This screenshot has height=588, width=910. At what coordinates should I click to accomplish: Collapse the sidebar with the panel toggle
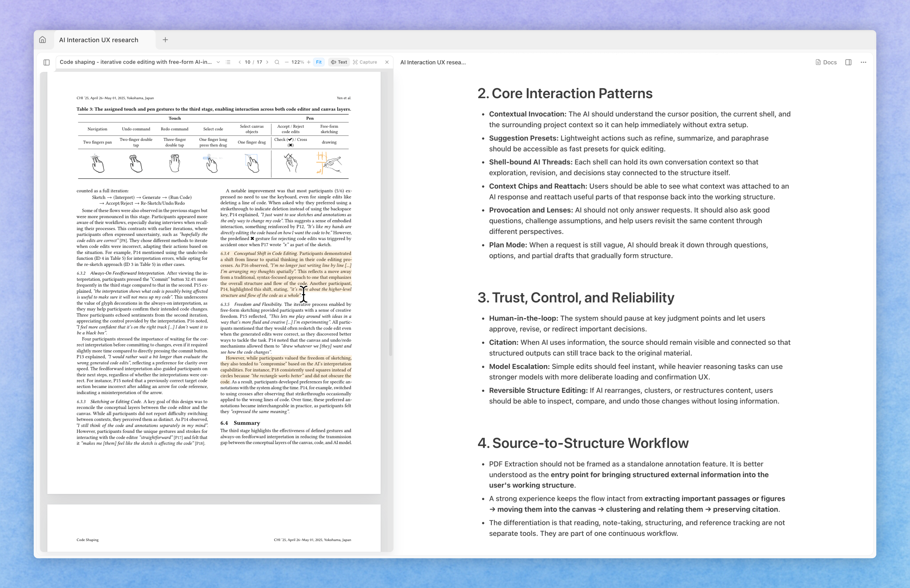(x=46, y=62)
